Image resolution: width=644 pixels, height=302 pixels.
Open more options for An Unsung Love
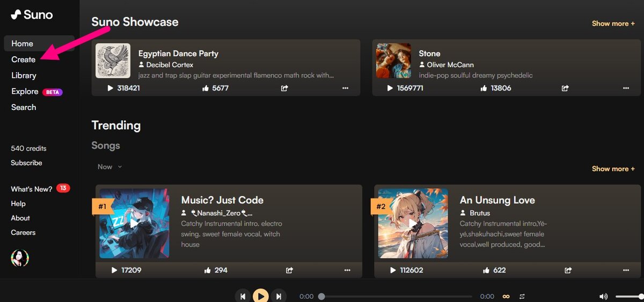[626, 270]
